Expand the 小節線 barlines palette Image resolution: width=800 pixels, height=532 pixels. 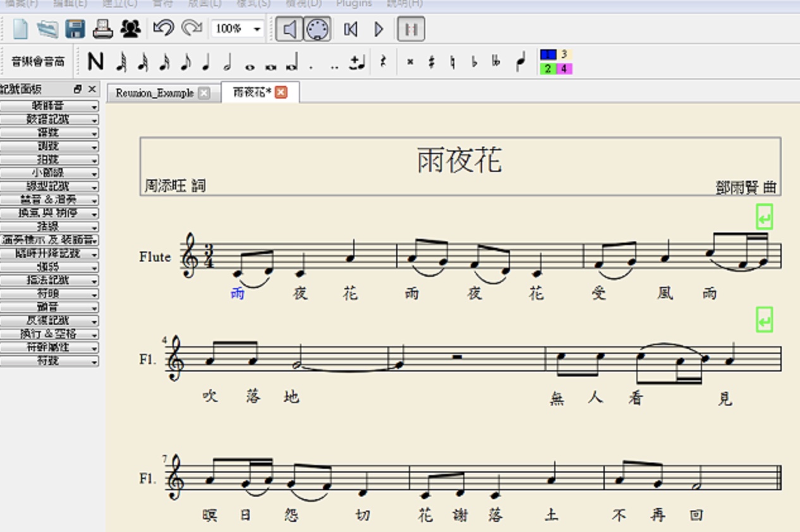click(x=49, y=173)
